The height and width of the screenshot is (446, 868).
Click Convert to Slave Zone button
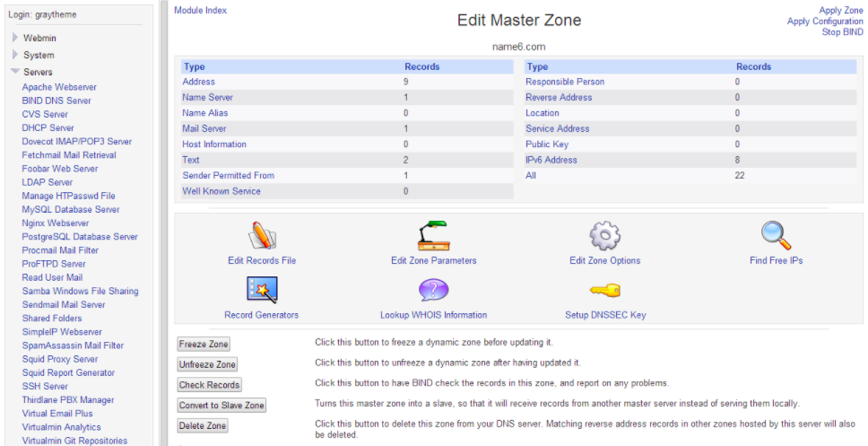tap(221, 405)
